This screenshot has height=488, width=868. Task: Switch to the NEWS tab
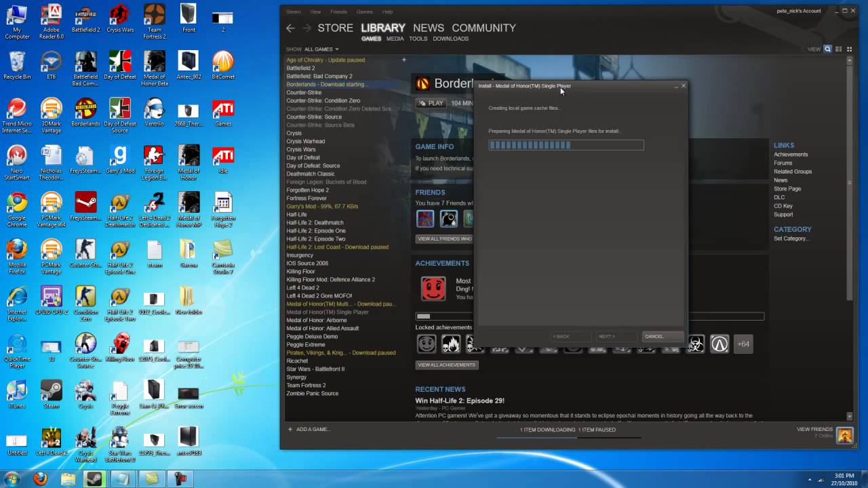pos(429,28)
